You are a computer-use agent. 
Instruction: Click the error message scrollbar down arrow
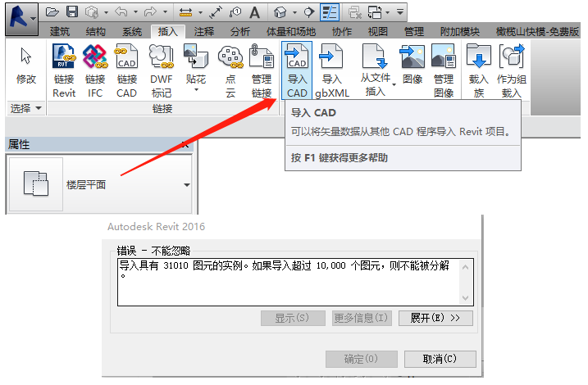(465, 298)
